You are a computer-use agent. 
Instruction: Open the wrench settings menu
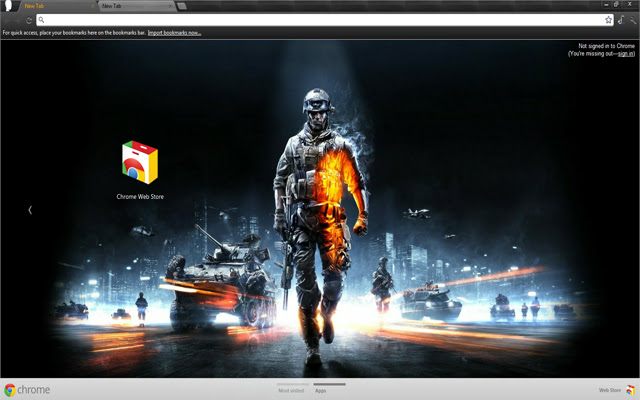pos(633,20)
